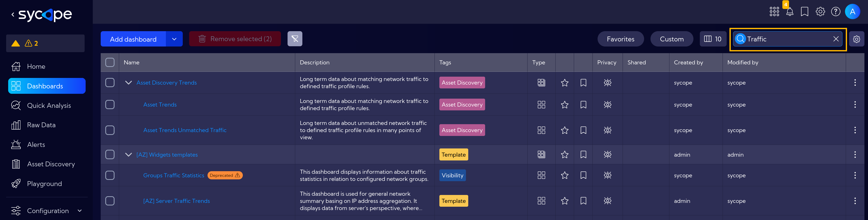868x220 pixels.
Task: Open [AZ] Server Traffic Trends link
Action: click(x=176, y=201)
